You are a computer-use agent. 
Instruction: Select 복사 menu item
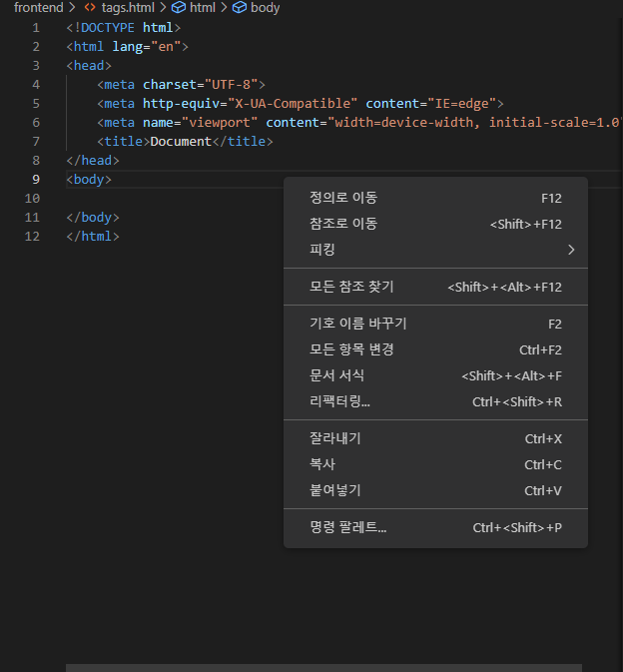click(435, 464)
